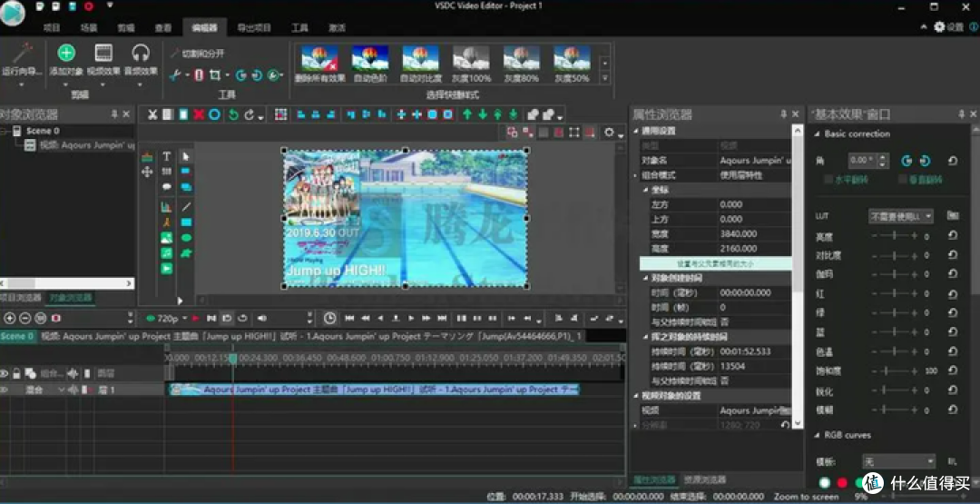Toggle audio waveform icon on layer 1
This screenshot has width=980, height=504.
pyautogui.click(x=73, y=390)
